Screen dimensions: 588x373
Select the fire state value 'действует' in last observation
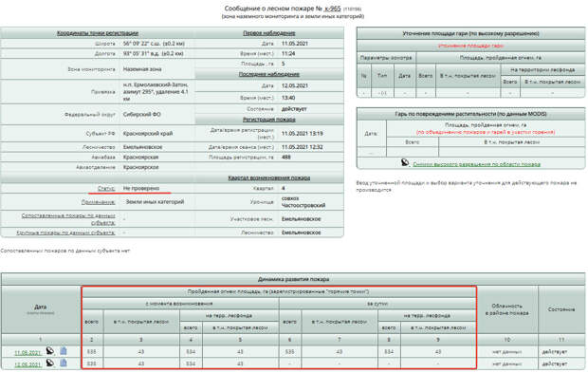[x=294, y=109]
